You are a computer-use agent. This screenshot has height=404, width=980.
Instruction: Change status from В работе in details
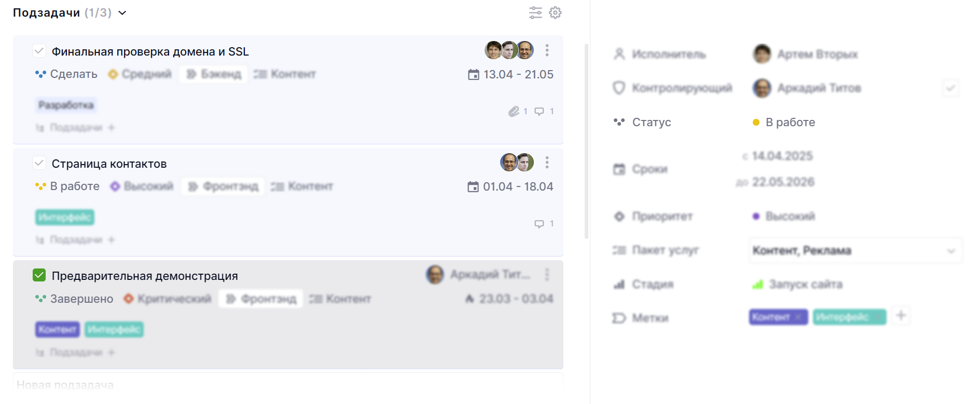pyautogui.click(x=790, y=123)
